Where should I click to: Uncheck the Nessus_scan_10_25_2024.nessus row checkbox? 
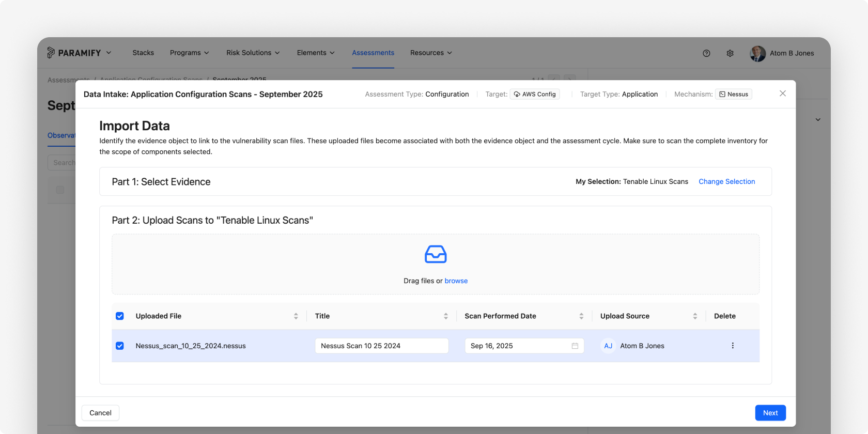pyautogui.click(x=120, y=346)
